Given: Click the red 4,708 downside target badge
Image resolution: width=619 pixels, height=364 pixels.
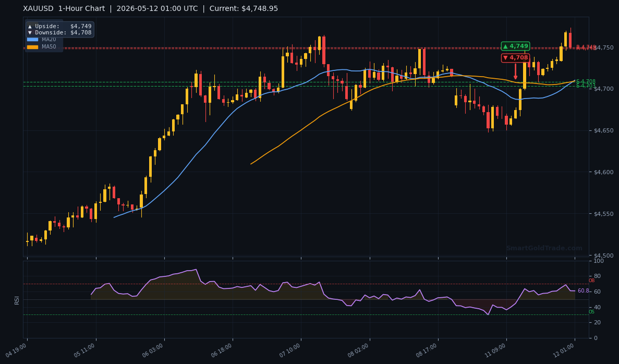Looking at the screenshot, I should click(516, 58).
